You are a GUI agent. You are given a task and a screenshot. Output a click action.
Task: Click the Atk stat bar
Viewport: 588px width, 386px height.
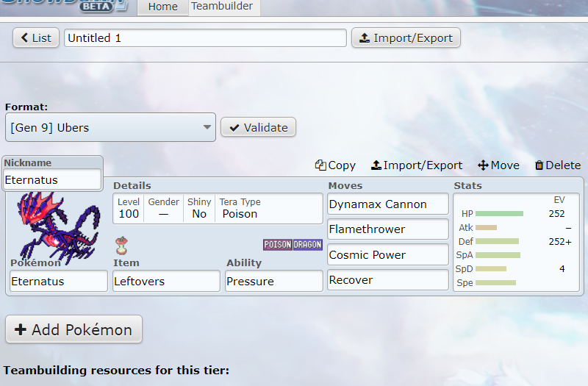pos(486,227)
